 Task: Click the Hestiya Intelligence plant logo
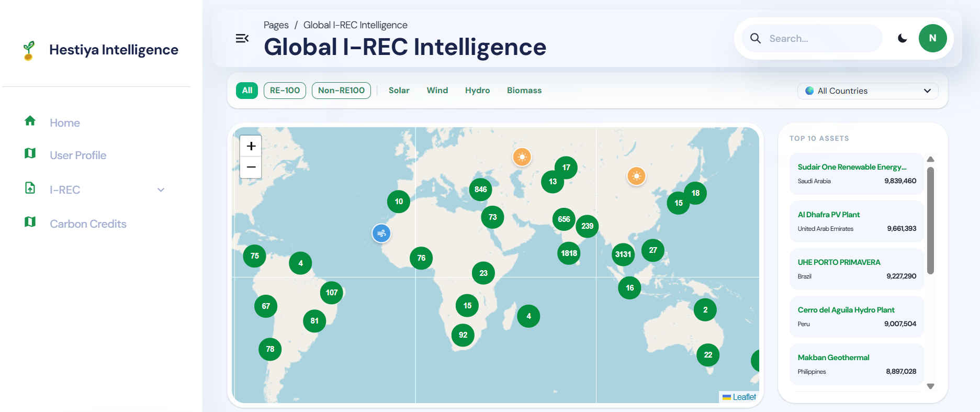click(29, 50)
